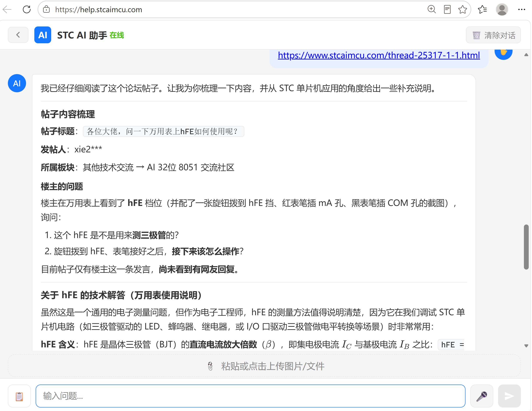Open the reader view icon

point(447,9)
